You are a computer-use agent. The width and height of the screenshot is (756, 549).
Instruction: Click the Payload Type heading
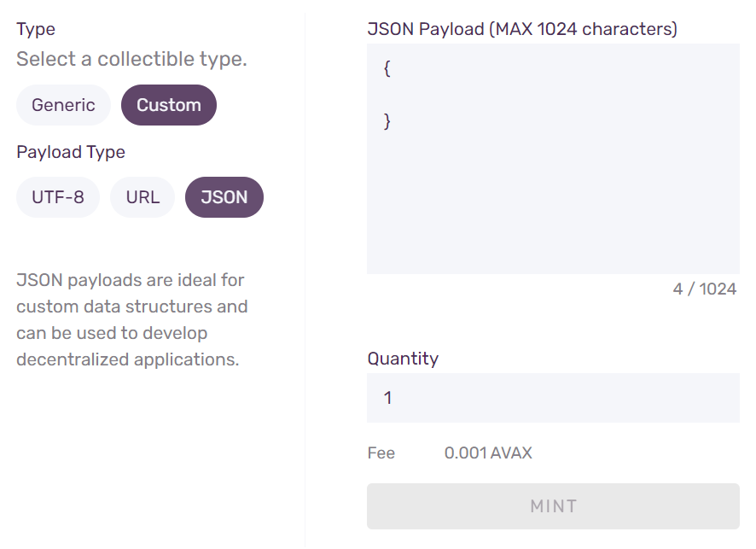click(71, 153)
